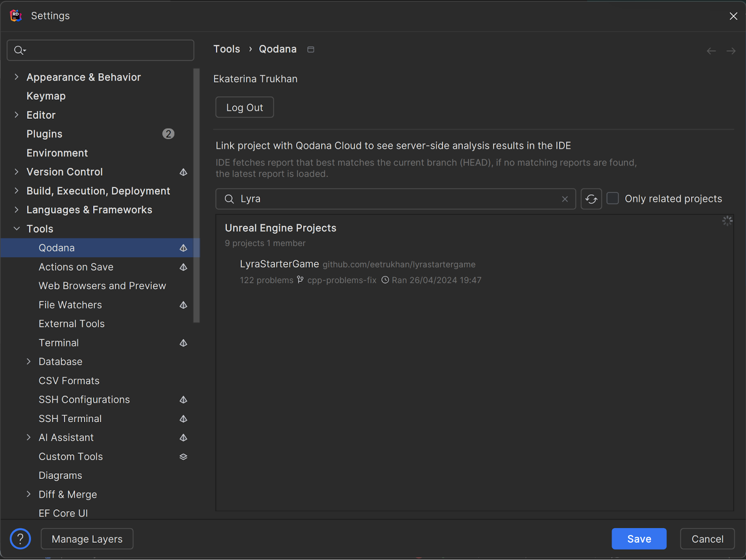Expand the AI Assistant node
This screenshot has width=746, height=560.
(x=29, y=437)
